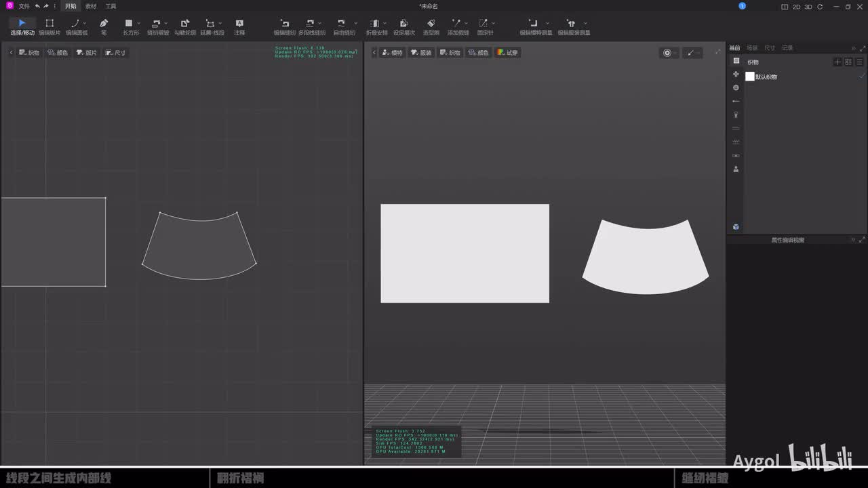
Task: Toggle 版片 display in 2D window
Action: tap(87, 52)
